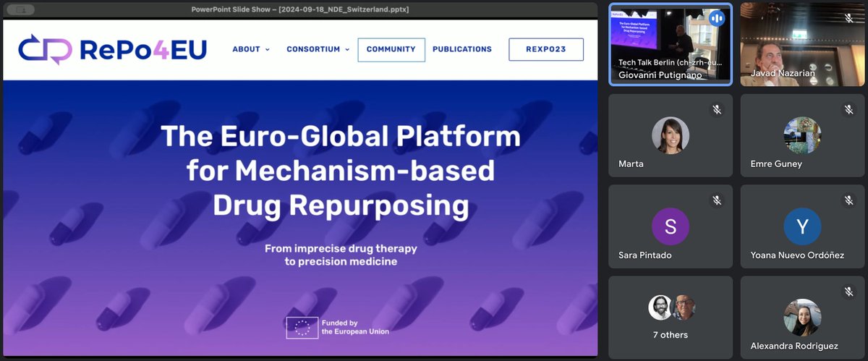This screenshot has width=868, height=361.
Task: Click the slide title 'Drug Repurposing' line
Action: tap(341, 206)
